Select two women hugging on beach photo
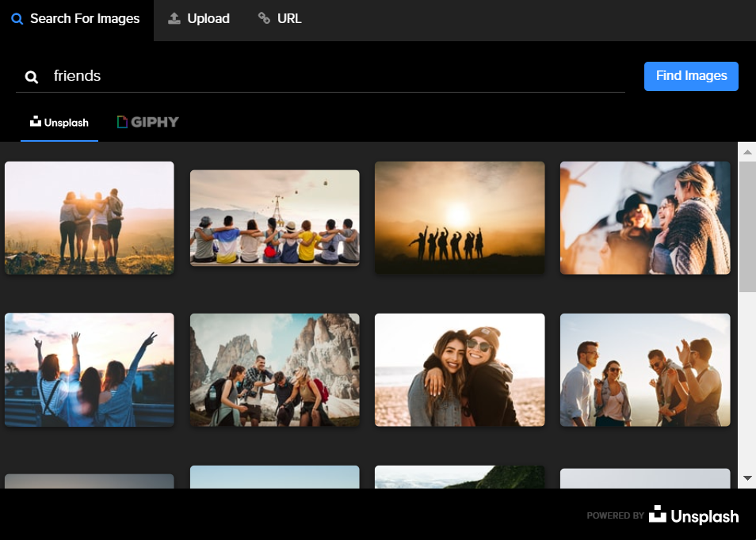 pos(460,370)
